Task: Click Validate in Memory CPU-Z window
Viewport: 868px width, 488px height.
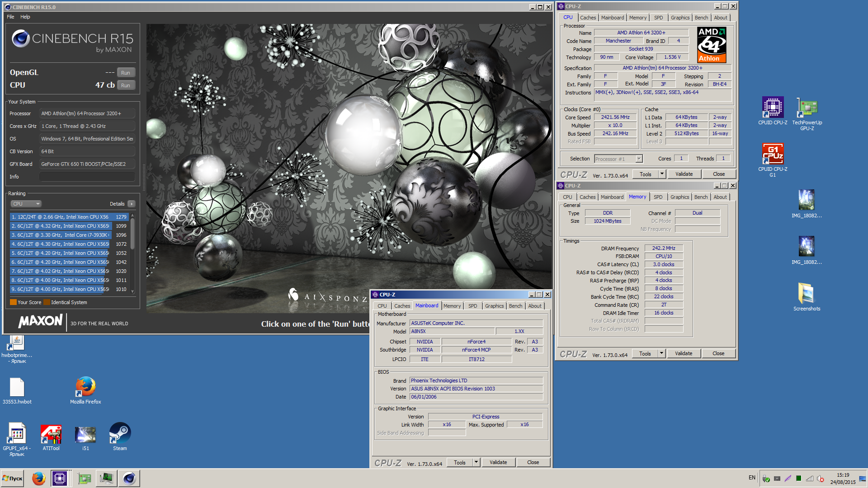Action: (x=684, y=353)
